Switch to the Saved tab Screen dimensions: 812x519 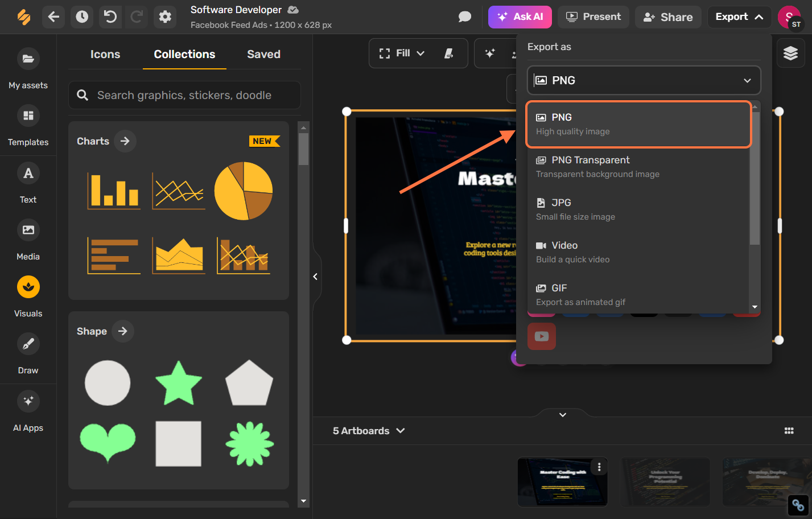click(263, 54)
